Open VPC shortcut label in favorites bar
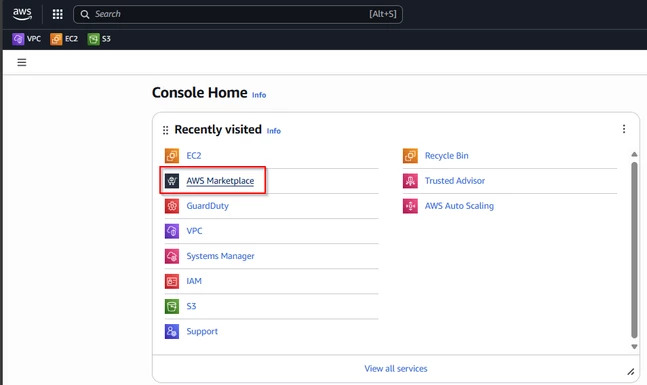The height and width of the screenshot is (385, 647). pos(34,39)
